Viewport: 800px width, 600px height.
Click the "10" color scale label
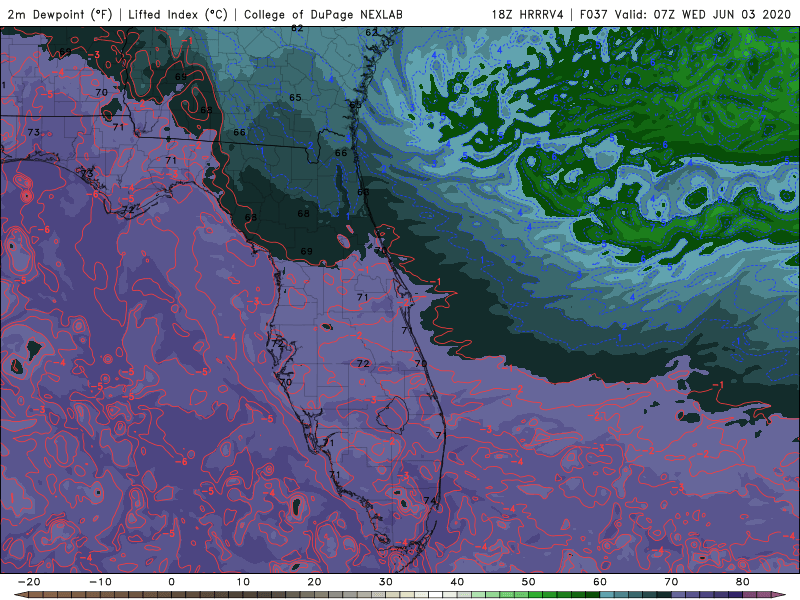pyautogui.click(x=243, y=582)
